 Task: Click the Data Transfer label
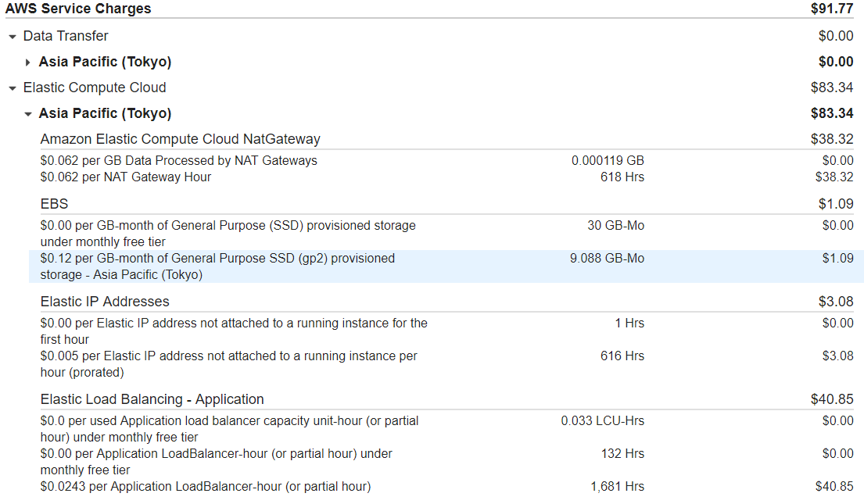(x=66, y=36)
